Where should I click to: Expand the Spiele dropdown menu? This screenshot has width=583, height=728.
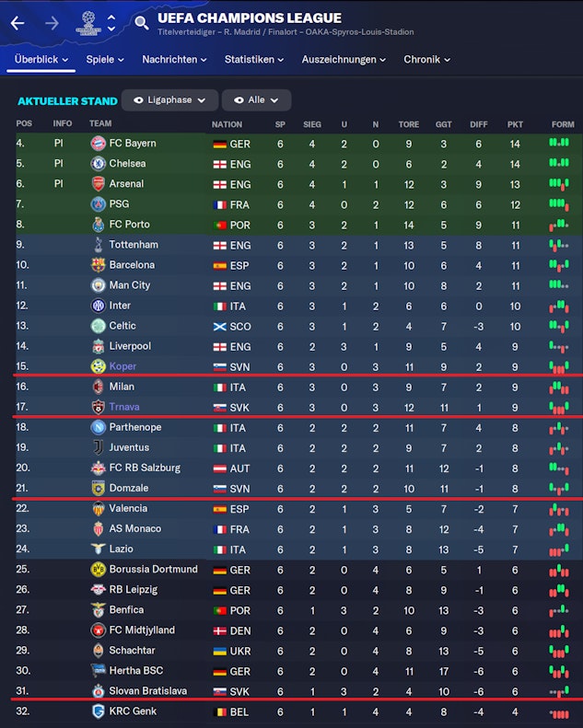click(x=104, y=60)
